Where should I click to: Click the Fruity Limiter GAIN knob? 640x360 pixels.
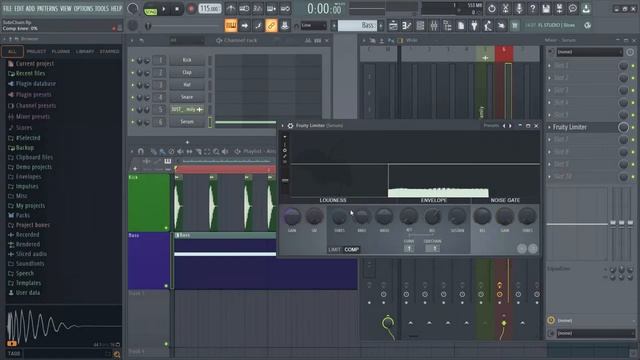pos(292,217)
